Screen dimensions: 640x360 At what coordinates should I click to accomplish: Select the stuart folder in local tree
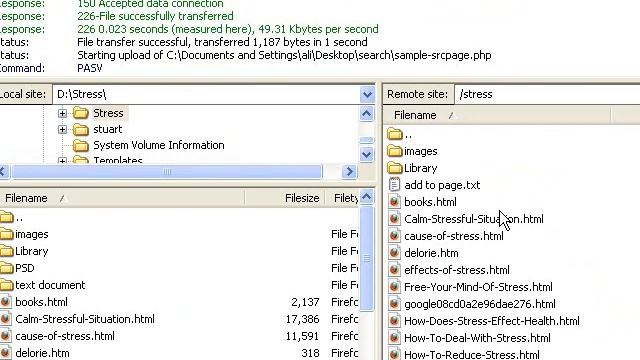pos(107,129)
